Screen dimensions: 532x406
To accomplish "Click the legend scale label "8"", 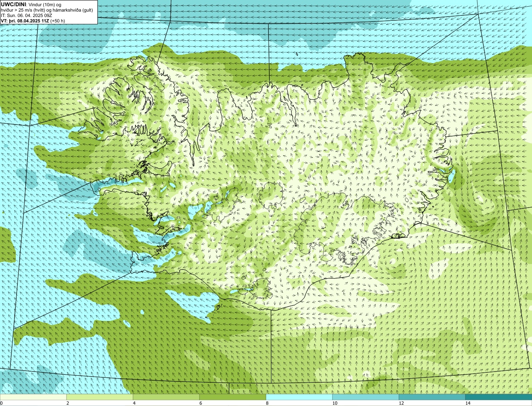I will coord(267,403).
